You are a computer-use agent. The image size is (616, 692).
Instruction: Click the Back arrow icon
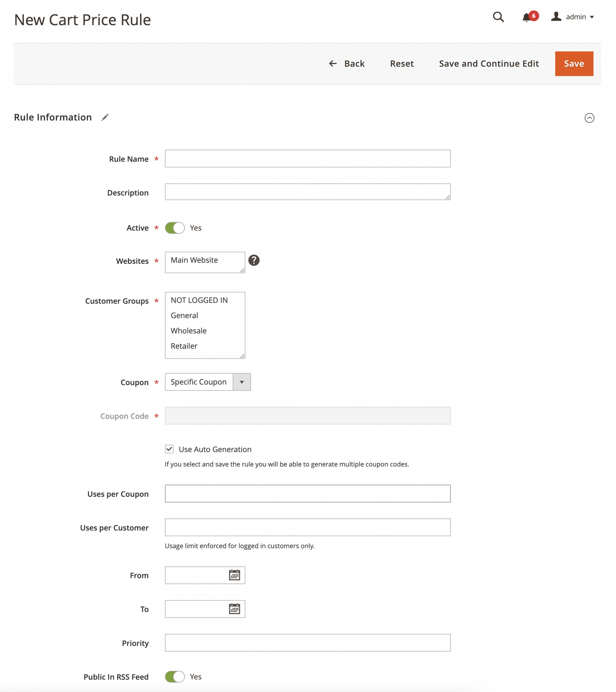pos(333,63)
